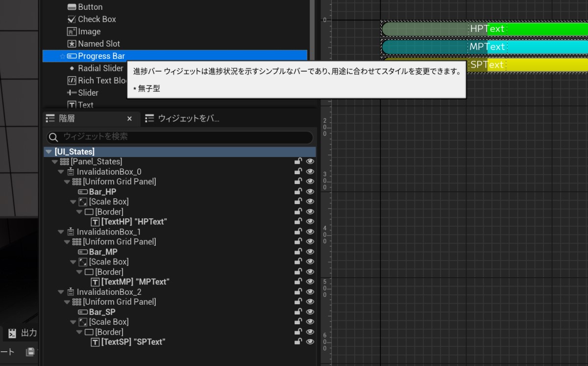Select the Slider widget in palette
This screenshot has height=366, width=588.
[x=82, y=93]
